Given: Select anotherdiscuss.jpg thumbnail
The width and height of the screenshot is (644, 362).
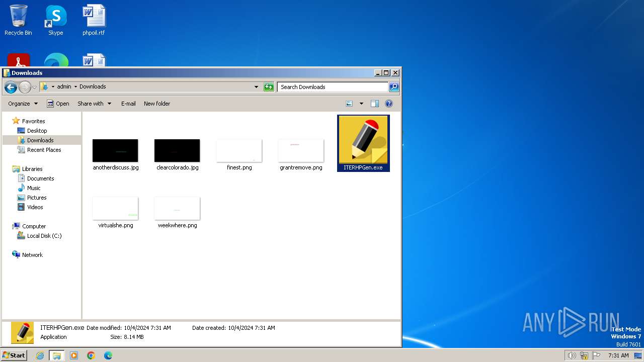Looking at the screenshot, I should click(115, 151).
